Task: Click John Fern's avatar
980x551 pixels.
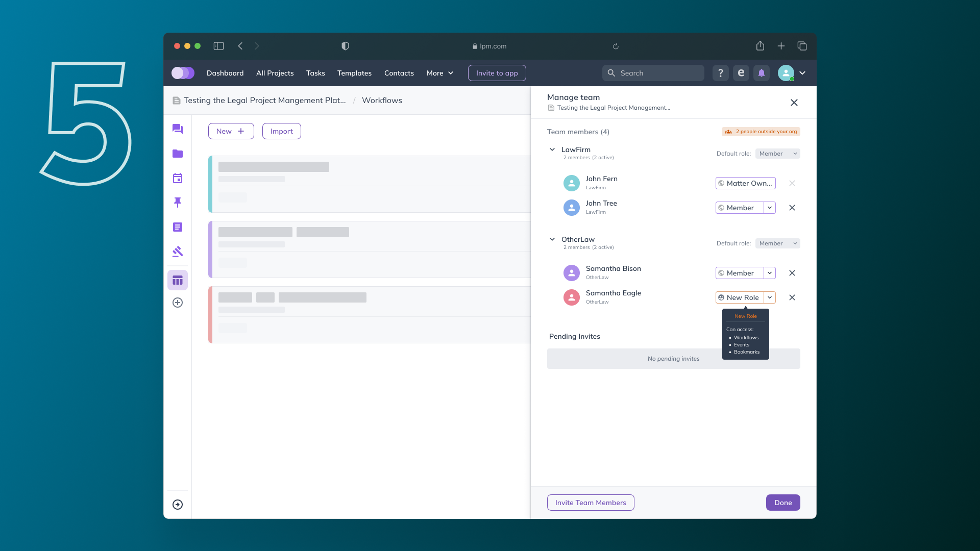Action: [x=571, y=183]
